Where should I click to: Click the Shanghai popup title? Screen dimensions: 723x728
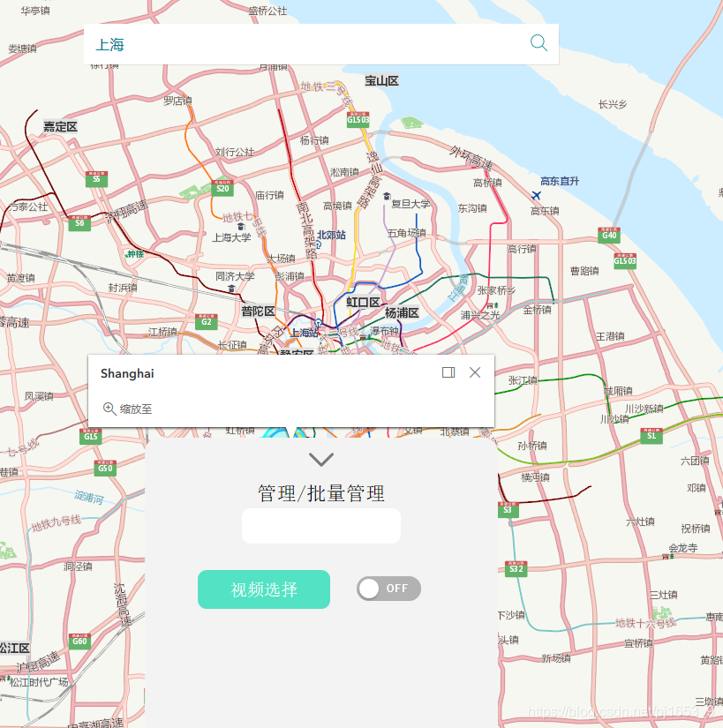(127, 373)
